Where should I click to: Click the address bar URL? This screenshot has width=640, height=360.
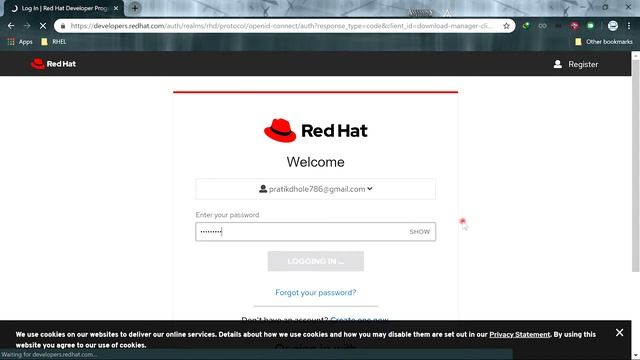(282, 26)
